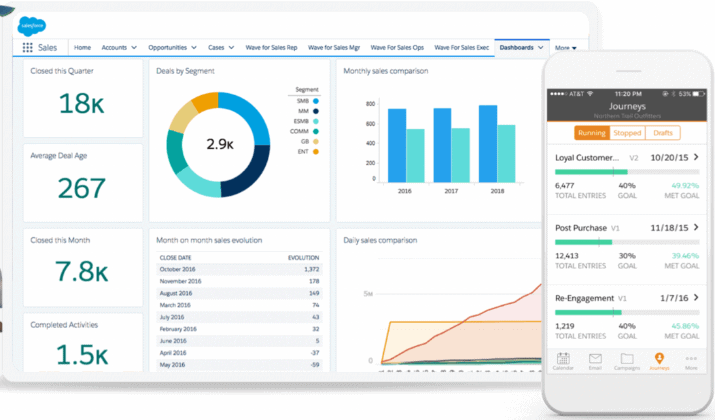Screen dimensions: 715x420
Task: Select the March 2016 table row
Action: [239, 305]
